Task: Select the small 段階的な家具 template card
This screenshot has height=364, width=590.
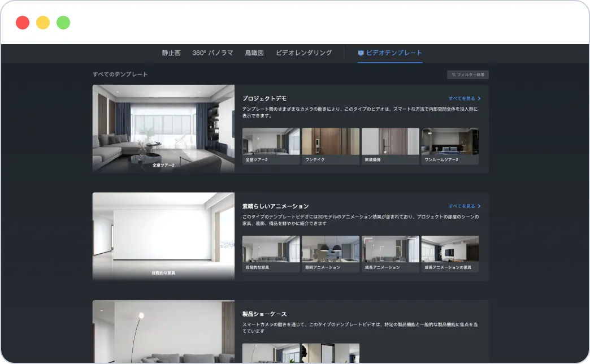Action: 271,254
